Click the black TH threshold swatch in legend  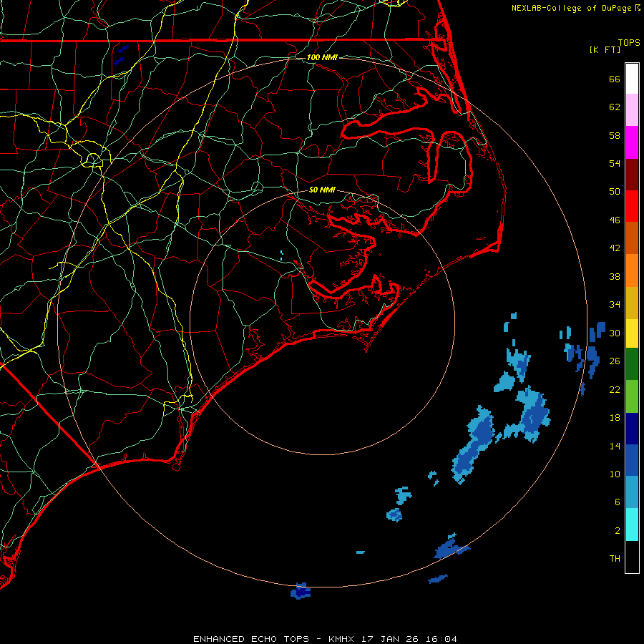click(632, 557)
